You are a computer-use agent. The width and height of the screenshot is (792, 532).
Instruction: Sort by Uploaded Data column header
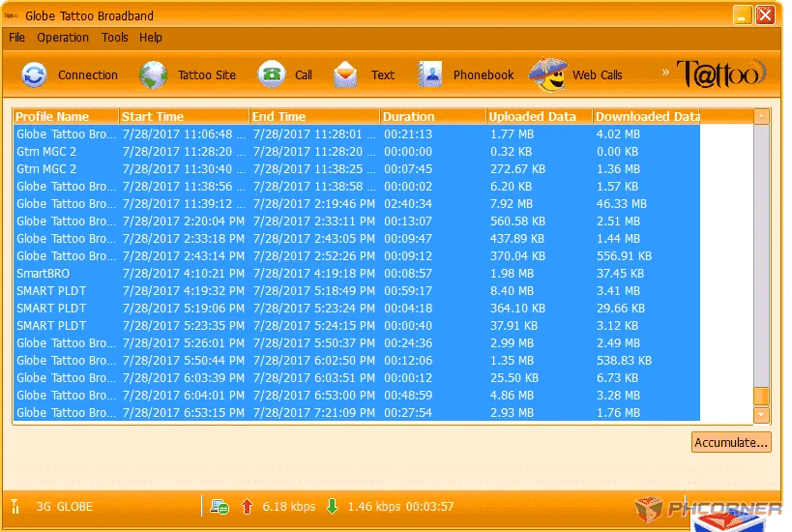coord(539,116)
